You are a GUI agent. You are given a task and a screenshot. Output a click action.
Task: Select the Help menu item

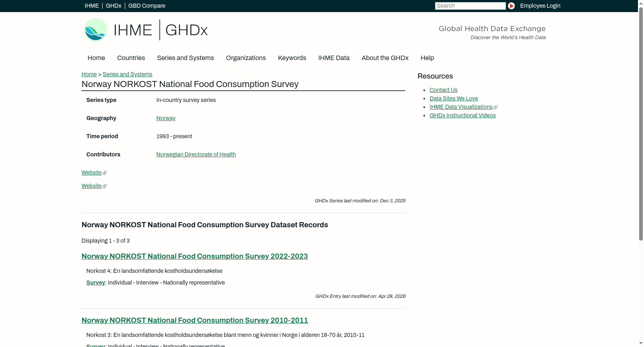click(x=427, y=58)
